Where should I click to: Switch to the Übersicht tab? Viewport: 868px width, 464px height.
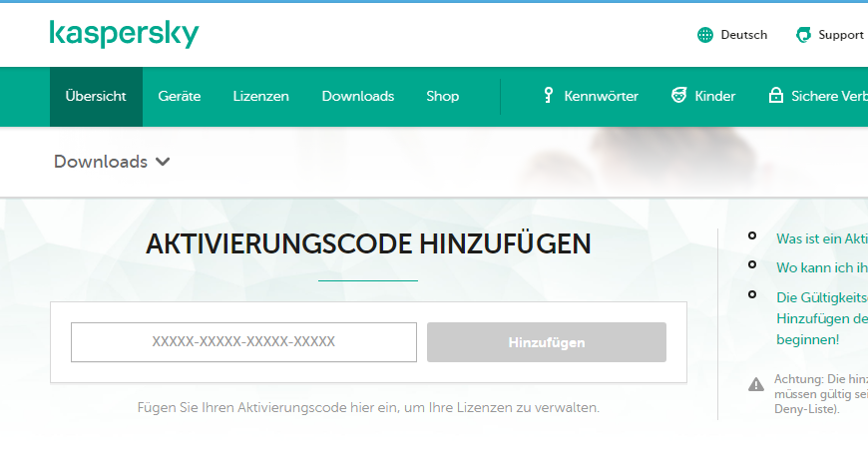96,97
